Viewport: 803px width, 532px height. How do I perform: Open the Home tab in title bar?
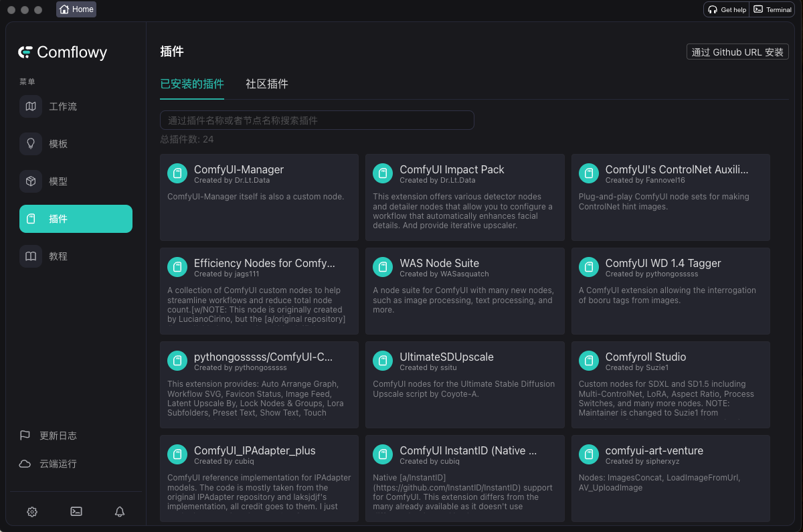76,9
